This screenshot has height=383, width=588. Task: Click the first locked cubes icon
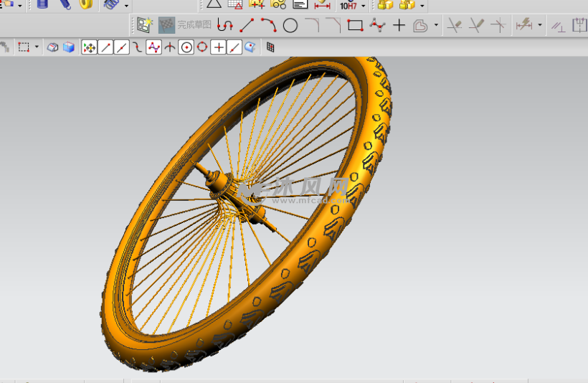(x=386, y=4)
